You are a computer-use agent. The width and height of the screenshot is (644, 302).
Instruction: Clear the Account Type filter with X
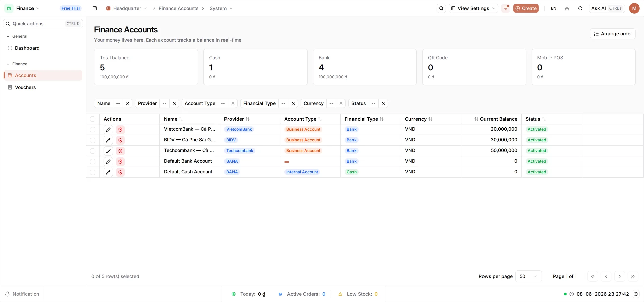(x=233, y=103)
